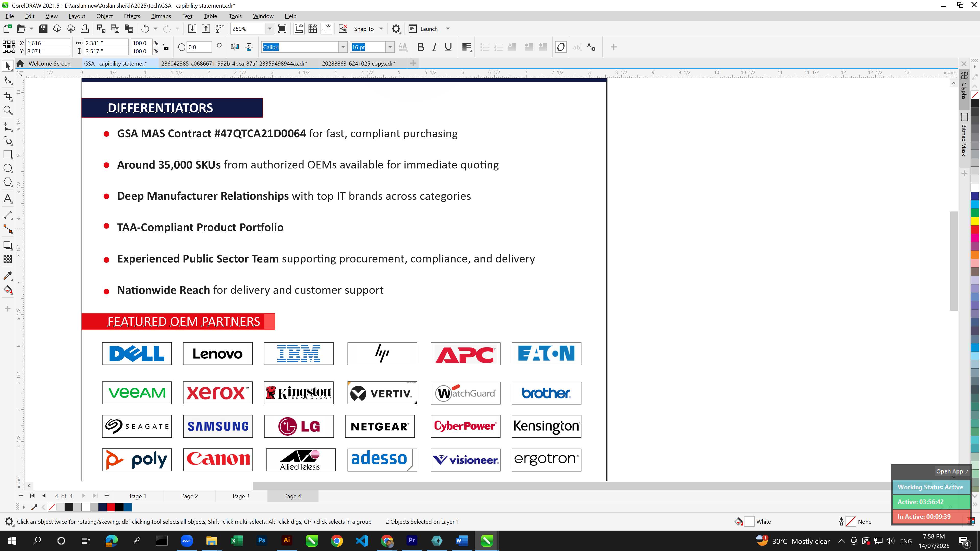Click the Import icon

(x=192, y=29)
